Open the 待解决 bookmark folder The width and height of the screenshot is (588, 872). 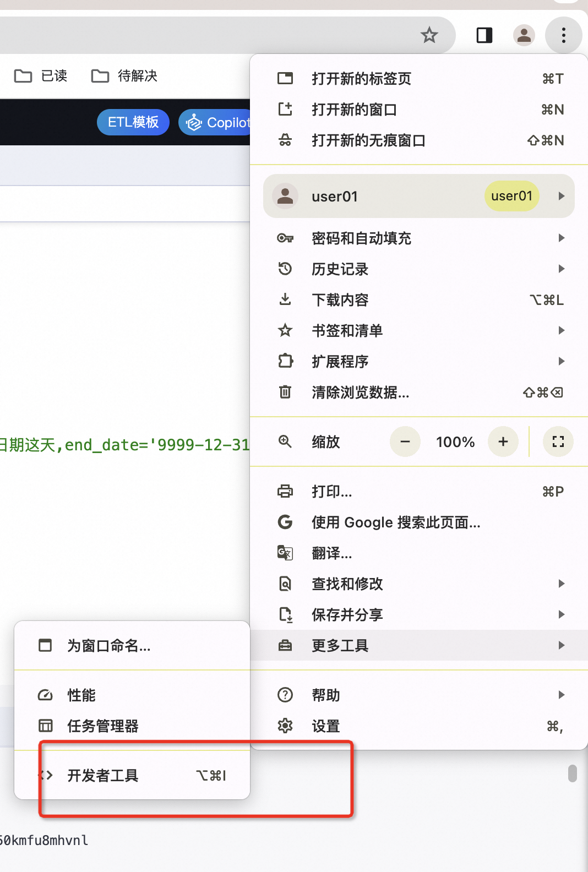(x=124, y=76)
